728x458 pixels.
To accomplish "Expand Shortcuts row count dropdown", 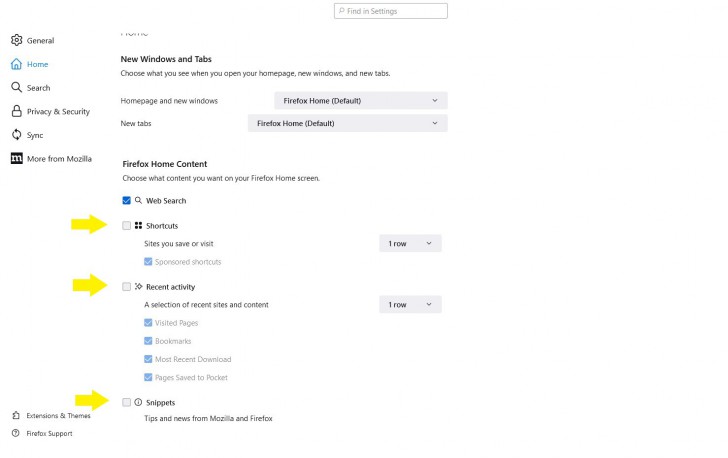I will pyautogui.click(x=409, y=243).
